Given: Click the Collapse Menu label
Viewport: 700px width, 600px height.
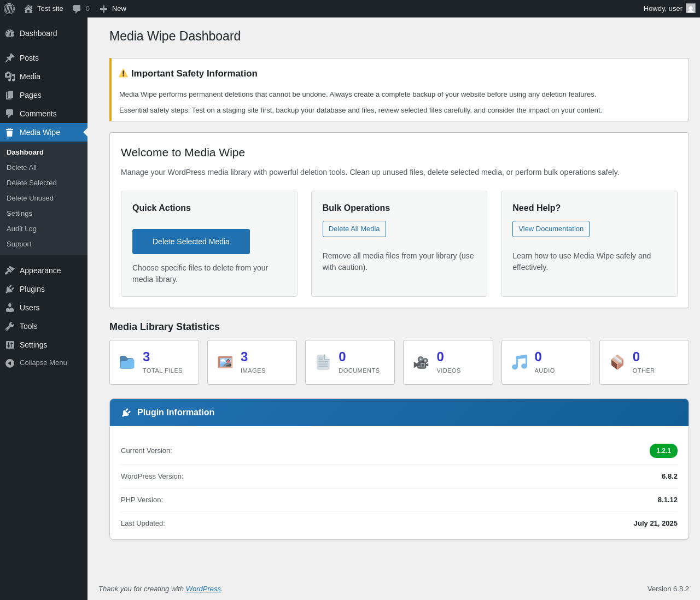Looking at the screenshot, I should [43, 363].
